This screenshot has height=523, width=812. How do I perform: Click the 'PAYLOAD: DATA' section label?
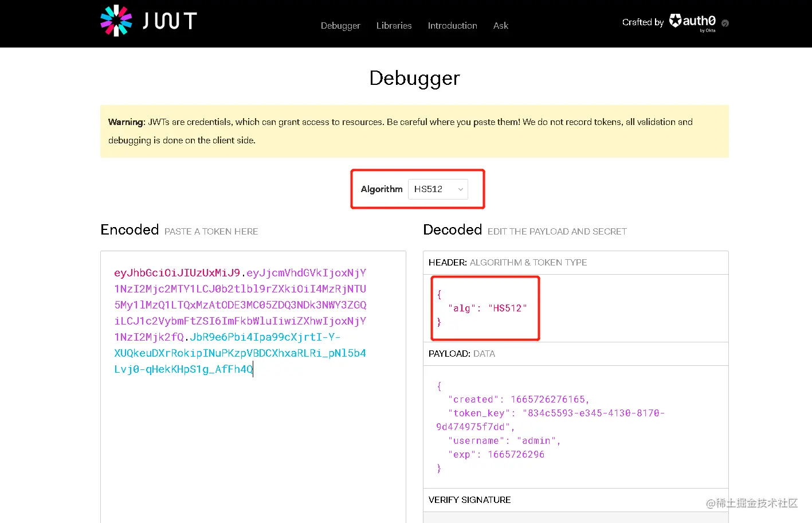pos(462,354)
